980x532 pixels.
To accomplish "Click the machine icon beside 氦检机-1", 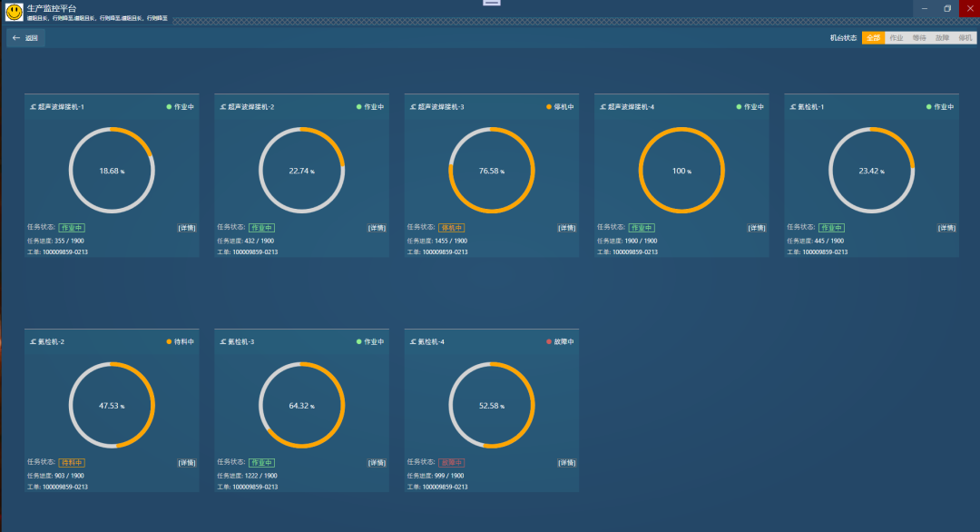I will point(793,107).
